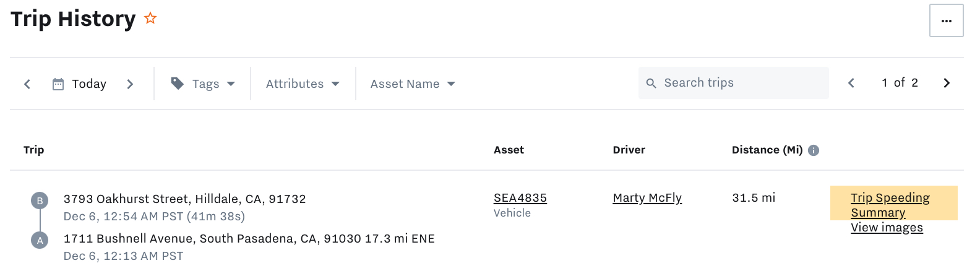Click the search magnifier icon

click(x=651, y=83)
